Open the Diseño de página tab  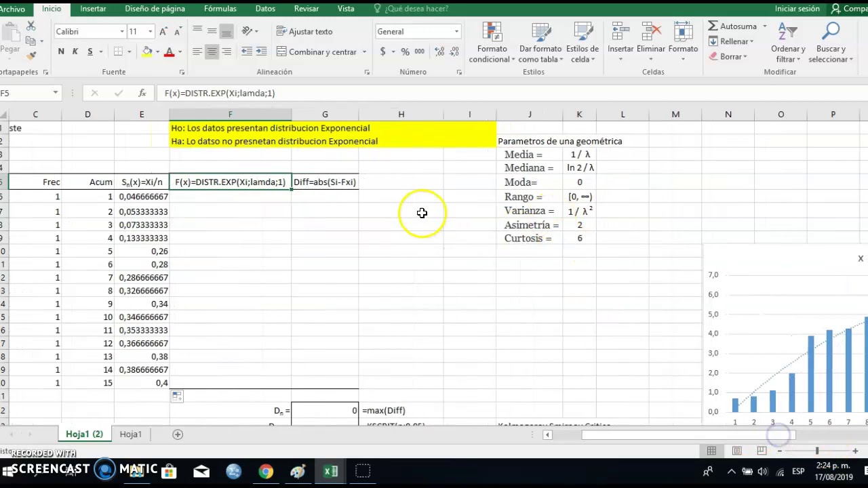(155, 9)
